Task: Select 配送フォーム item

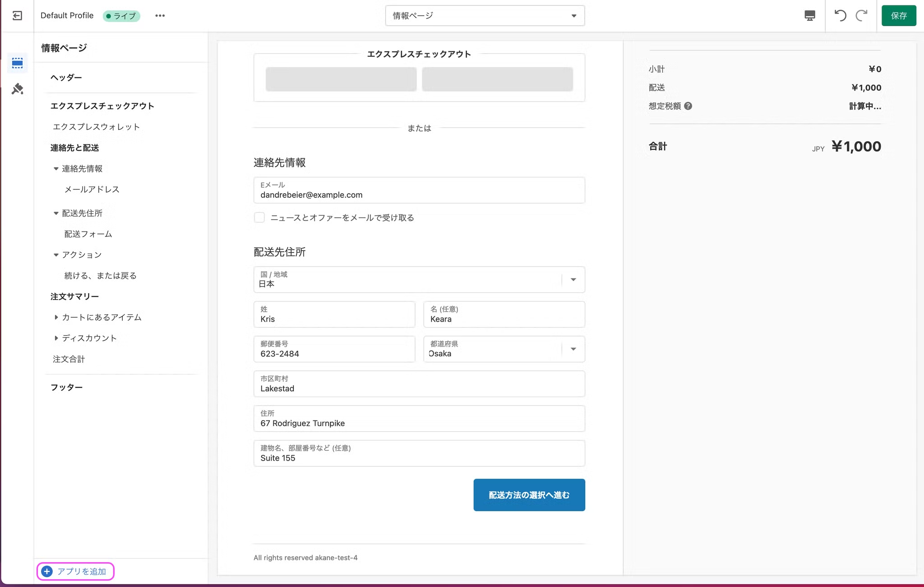Action: pyautogui.click(x=88, y=234)
